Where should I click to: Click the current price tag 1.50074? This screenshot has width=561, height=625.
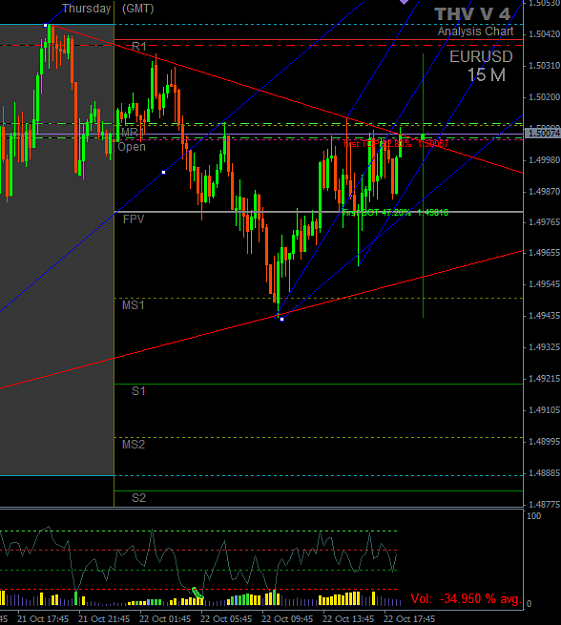pyautogui.click(x=543, y=133)
